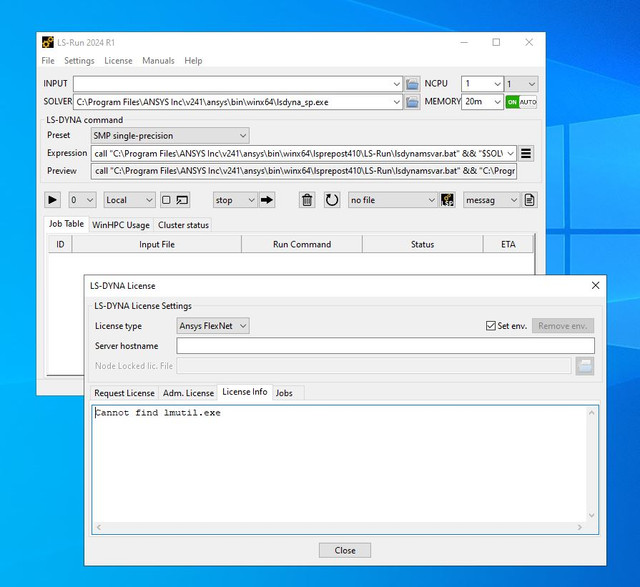This screenshot has height=587, width=640.
Task: Switch to the WinHPC Usage tab
Action: [x=121, y=225]
